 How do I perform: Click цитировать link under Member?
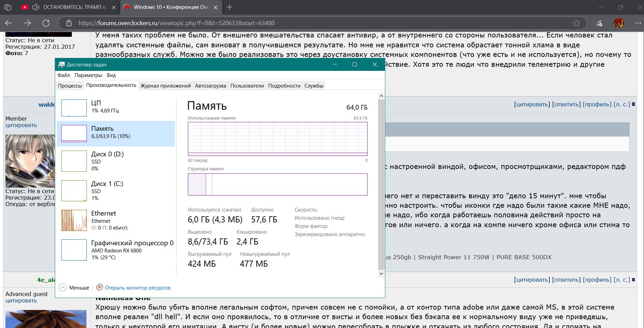tap(21, 125)
